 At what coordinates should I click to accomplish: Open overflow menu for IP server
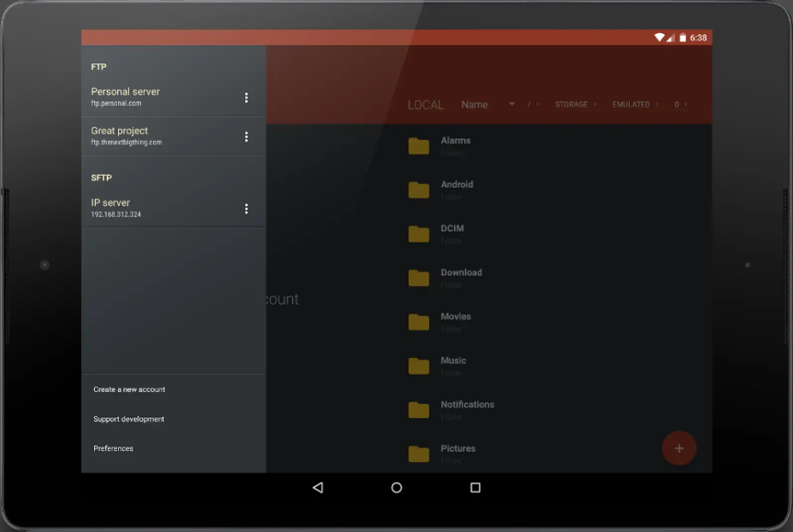coord(246,208)
